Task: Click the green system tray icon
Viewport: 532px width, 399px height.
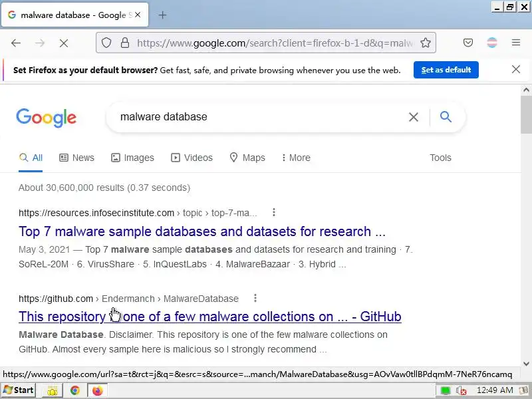Action: click(x=445, y=390)
